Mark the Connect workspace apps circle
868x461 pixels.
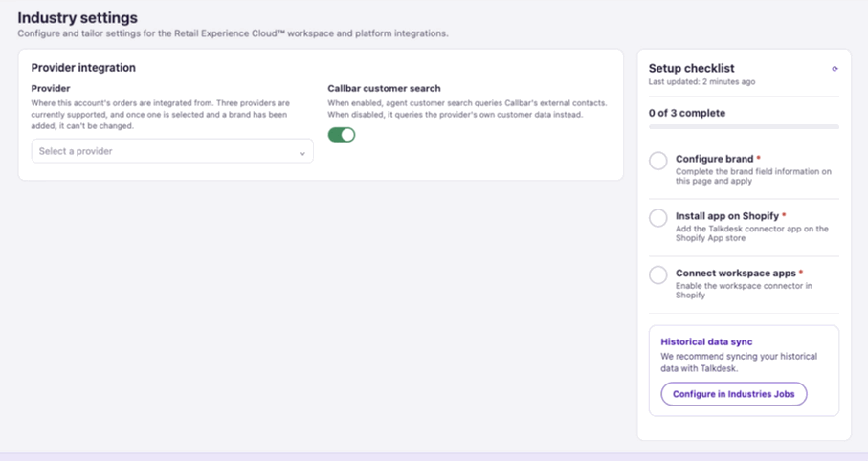coord(658,275)
